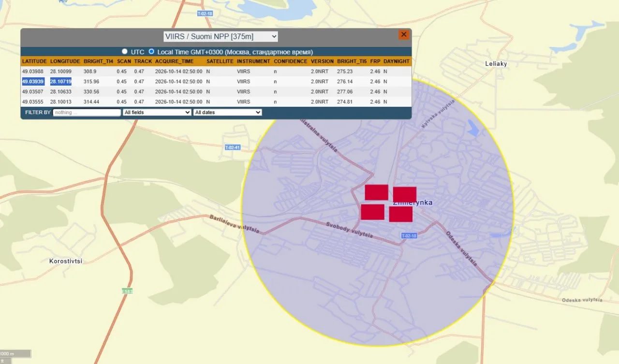Select the UTC time radio button

click(x=125, y=51)
